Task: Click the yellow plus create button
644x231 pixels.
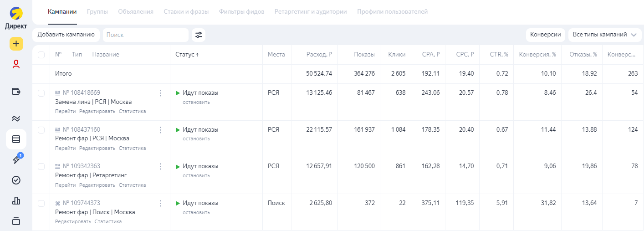Action: point(16,44)
